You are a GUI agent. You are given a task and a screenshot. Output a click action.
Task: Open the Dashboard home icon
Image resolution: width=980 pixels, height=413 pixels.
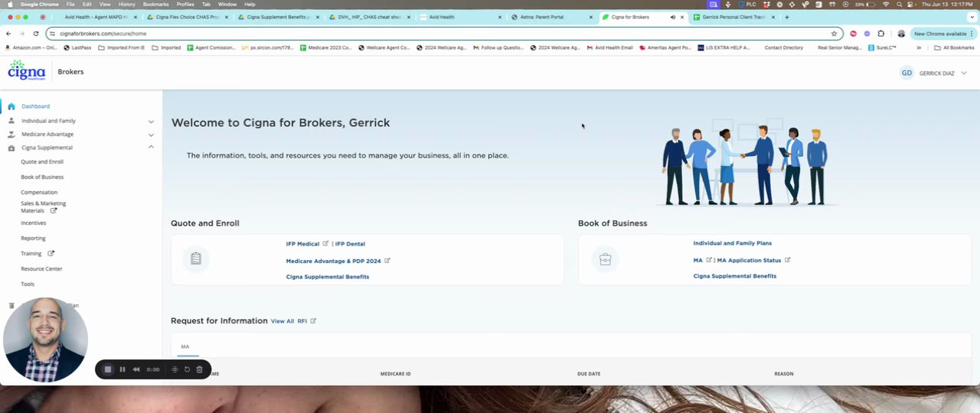coord(11,106)
